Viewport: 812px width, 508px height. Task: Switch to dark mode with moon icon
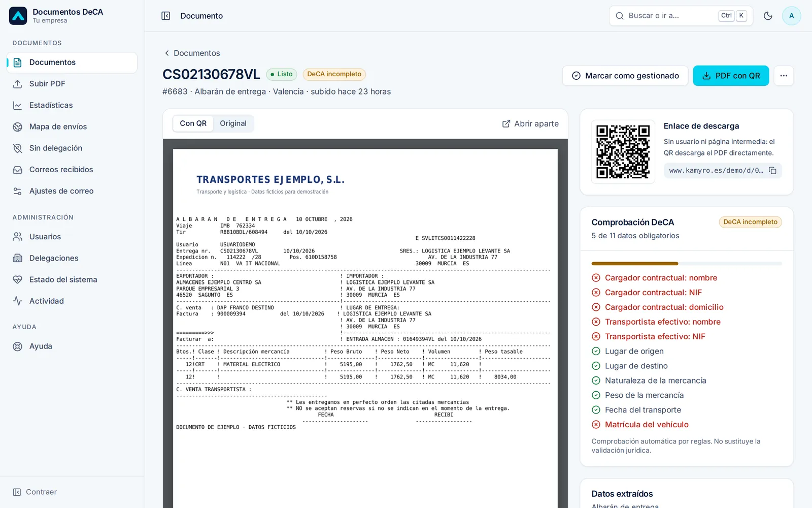tap(768, 16)
